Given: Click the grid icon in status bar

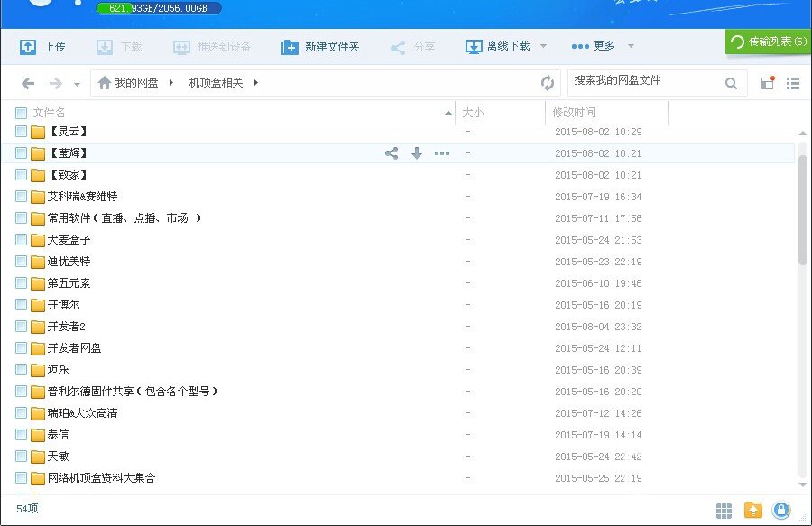Looking at the screenshot, I should pos(724,511).
